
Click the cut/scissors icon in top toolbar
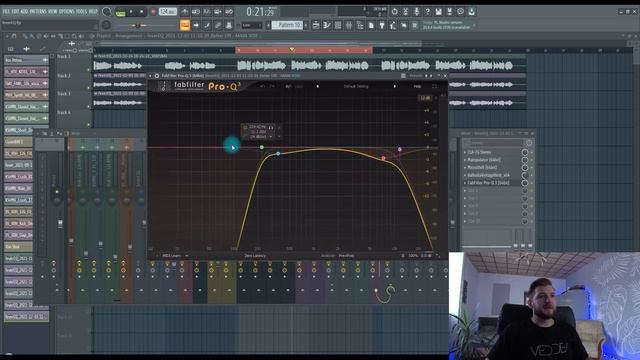[405, 12]
